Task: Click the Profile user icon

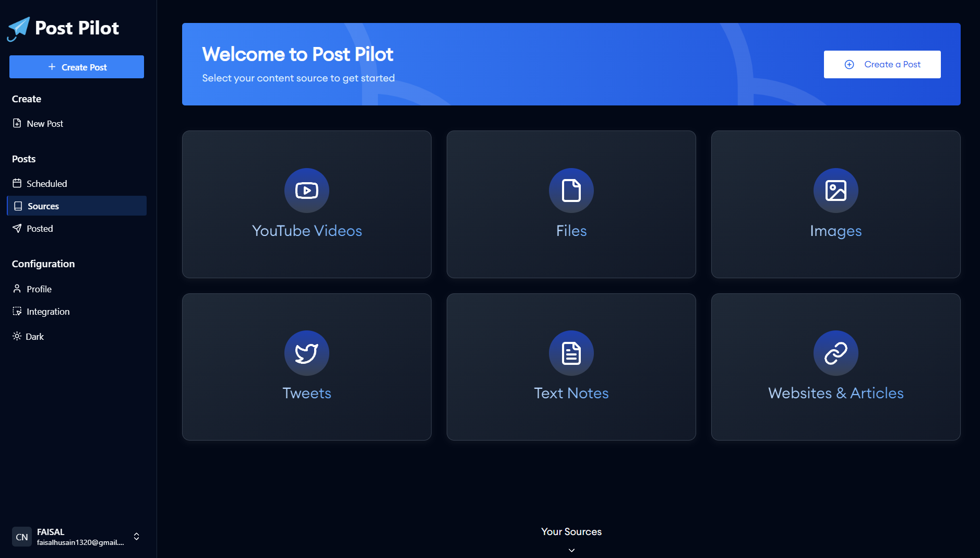Action: coord(17,289)
